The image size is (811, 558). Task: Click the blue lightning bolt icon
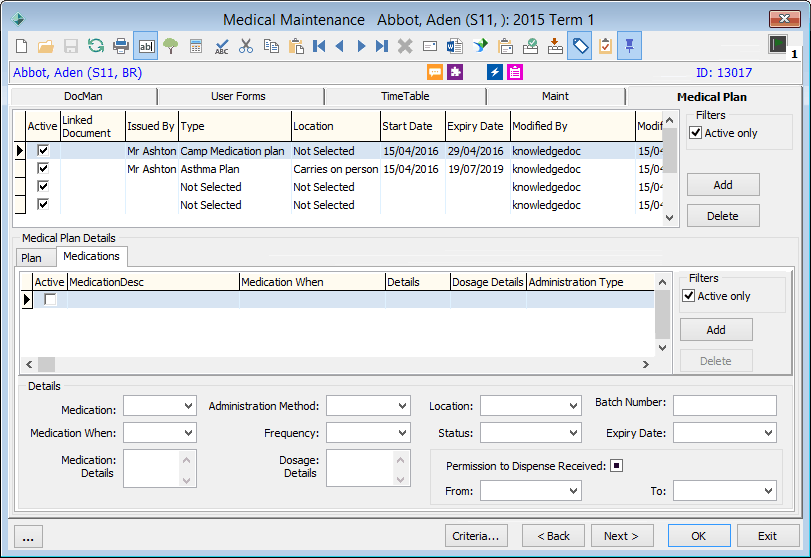[x=494, y=72]
